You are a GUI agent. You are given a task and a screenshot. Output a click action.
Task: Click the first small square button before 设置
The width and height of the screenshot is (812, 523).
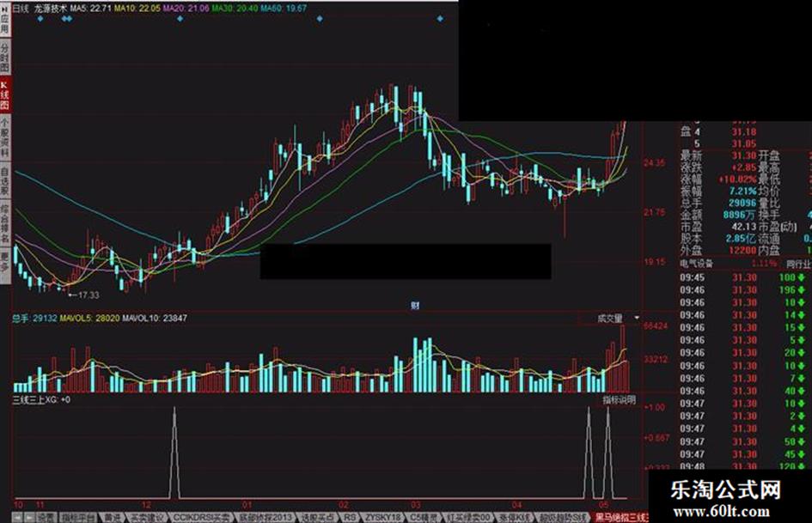(x=17, y=517)
